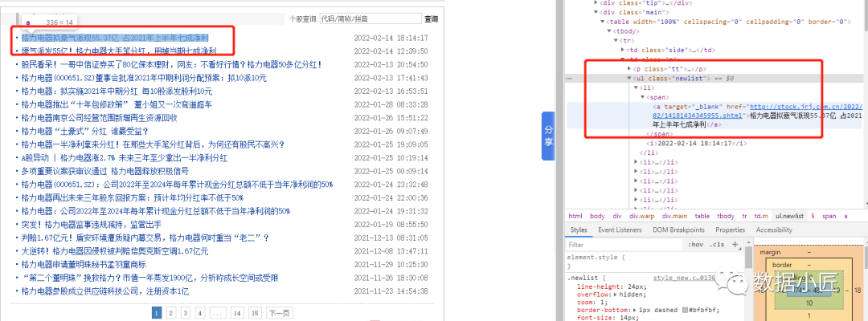
Task: Select html in the breadcrumb bar
Action: pyautogui.click(x=575, y=216)
